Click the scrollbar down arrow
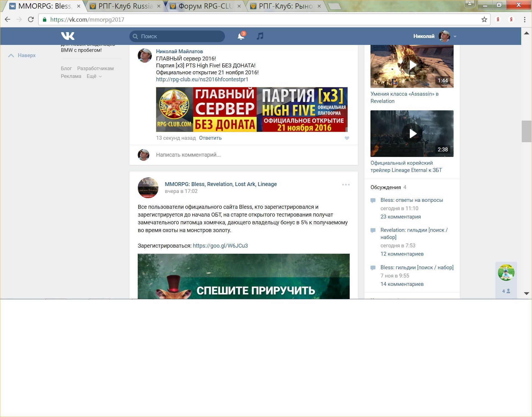Image resolution: width=532 pixels, height=417 pixels. click(526, 293)
